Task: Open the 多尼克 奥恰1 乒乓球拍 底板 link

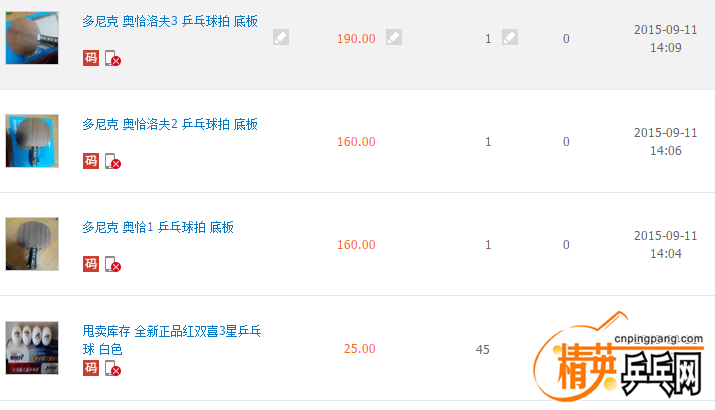Action: (158, 227)
